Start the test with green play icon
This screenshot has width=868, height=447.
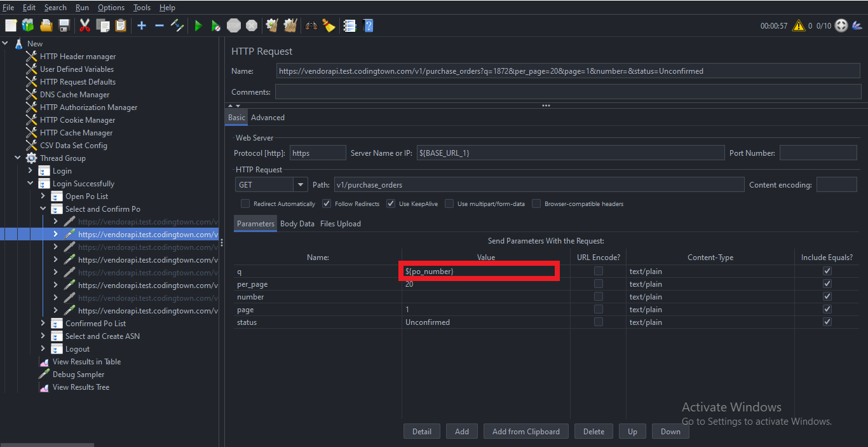tap(198, 25)
